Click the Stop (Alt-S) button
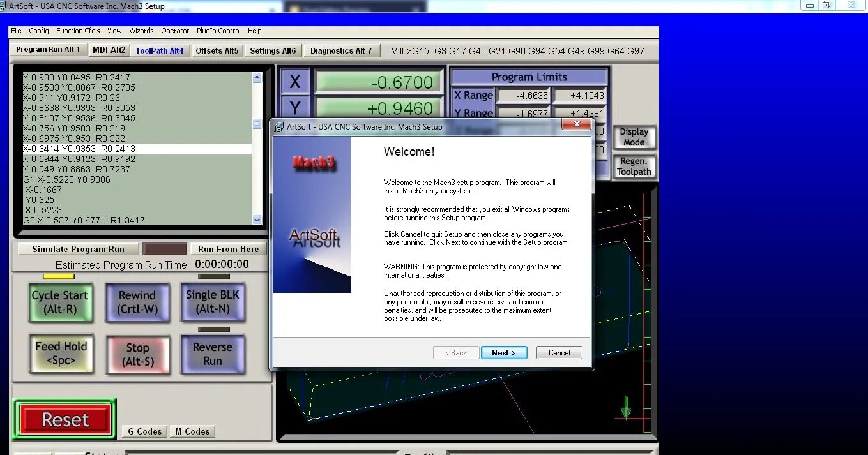868x455 pixels. (137, 355)
